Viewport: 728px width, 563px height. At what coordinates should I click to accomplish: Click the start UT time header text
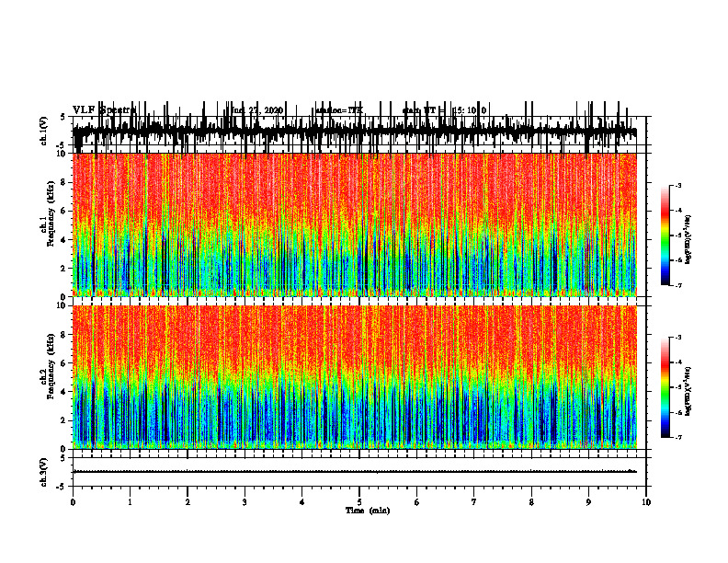coord(444,110)
